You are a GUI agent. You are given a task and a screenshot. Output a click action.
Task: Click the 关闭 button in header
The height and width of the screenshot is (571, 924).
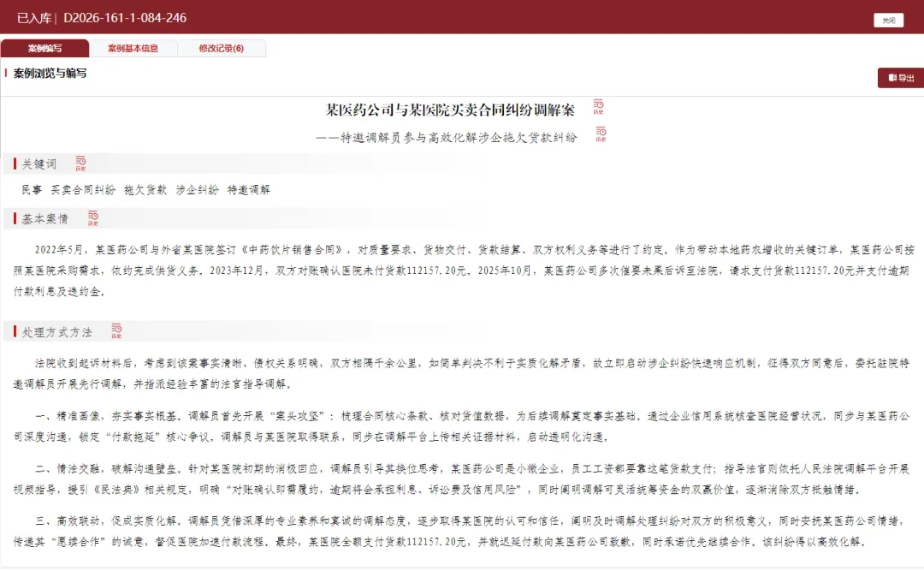(889, 20)
